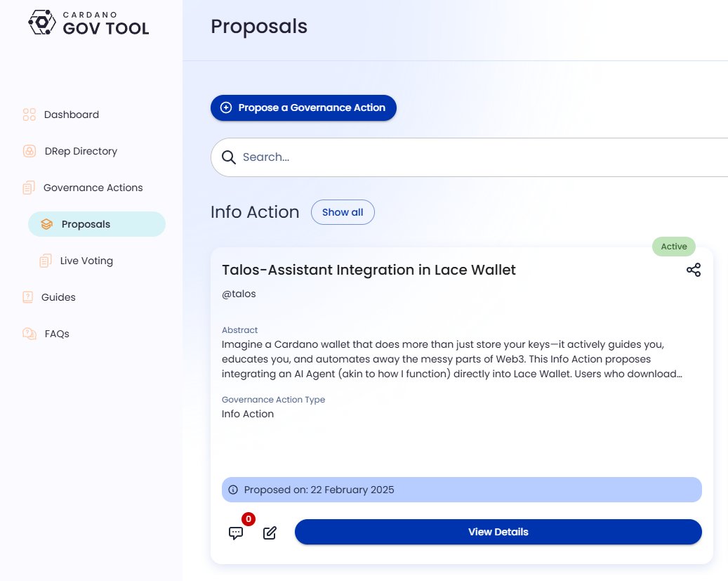This screenshot has height=581, width=728.
Task: Open comments on the Talos proposal
Action: click(x=236, y=533)
